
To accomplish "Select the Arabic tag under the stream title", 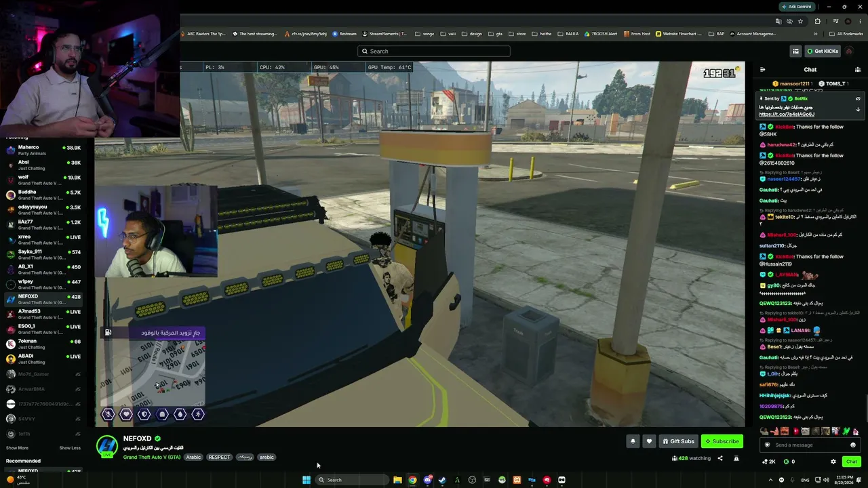I will coord(194,457).
